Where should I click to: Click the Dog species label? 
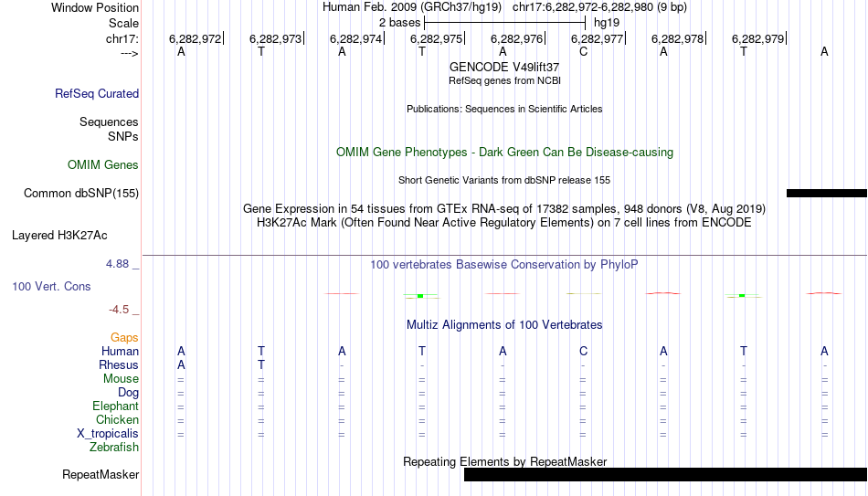click(x=129, y=393)
